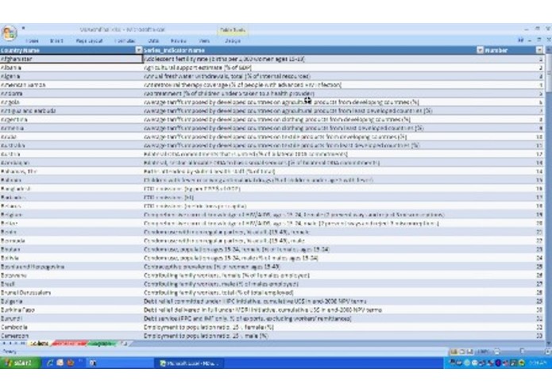Click the zoom in plus button

tap(547, 352)
